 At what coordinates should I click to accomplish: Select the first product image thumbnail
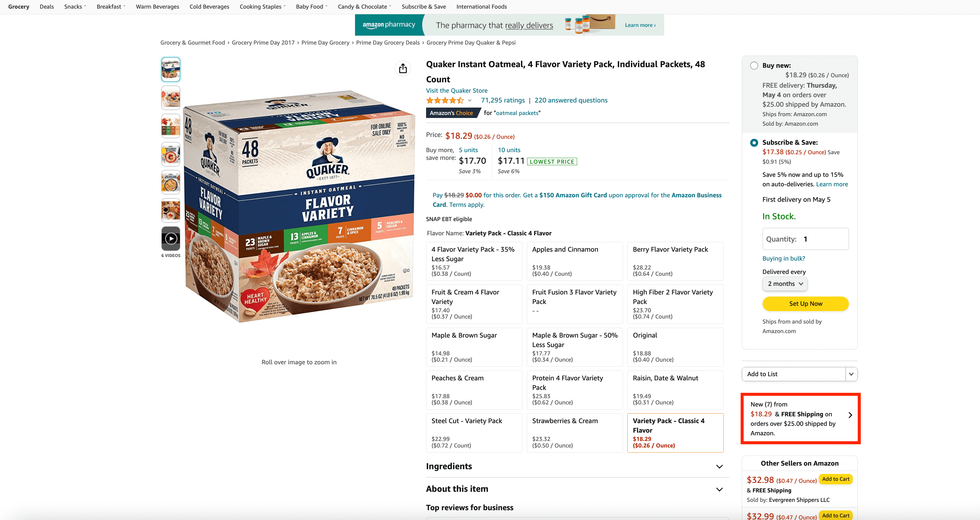[171, 70]
